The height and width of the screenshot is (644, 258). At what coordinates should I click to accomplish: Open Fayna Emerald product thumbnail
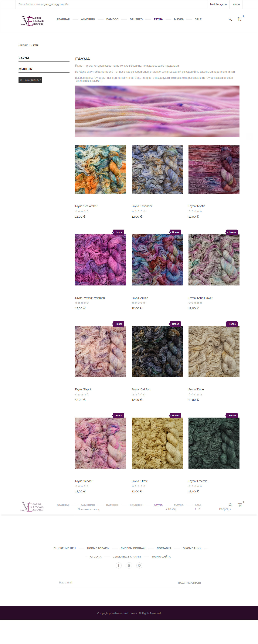[x=214, y=443]
